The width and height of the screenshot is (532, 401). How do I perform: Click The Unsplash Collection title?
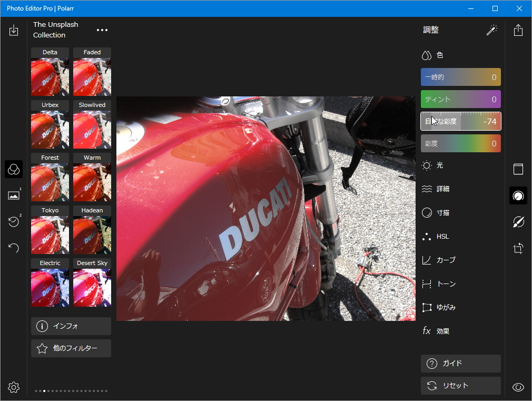[x=56, y=30]
